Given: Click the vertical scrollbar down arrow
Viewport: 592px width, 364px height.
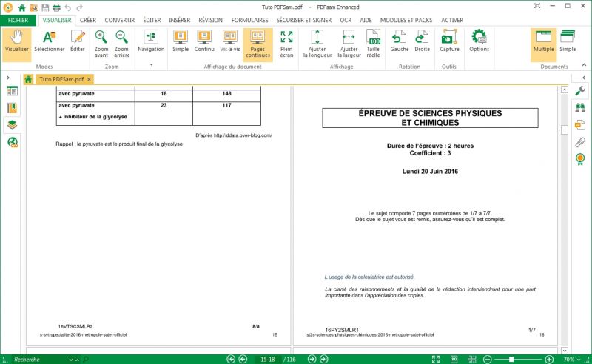Looking at the screenshot, I should (565, 351).
